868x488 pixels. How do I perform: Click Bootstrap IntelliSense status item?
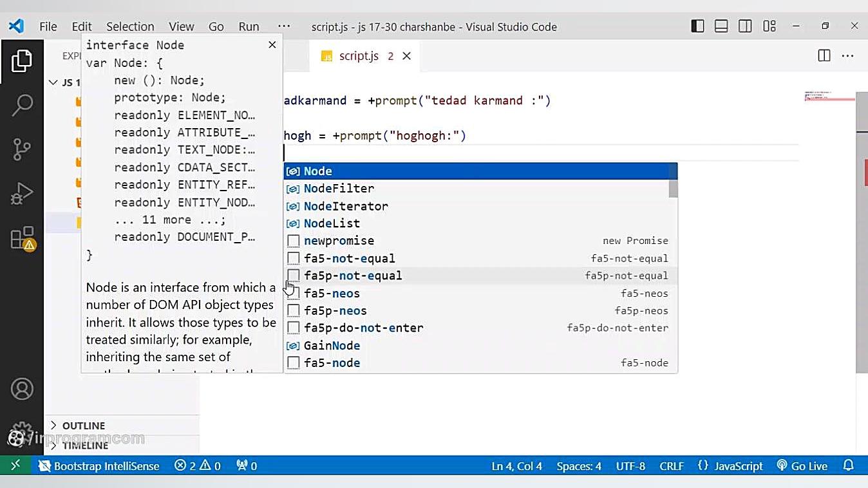pos(99,465)
